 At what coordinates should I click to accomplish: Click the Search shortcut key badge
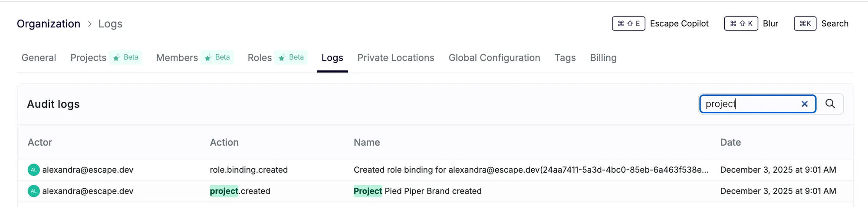point(805,23)
